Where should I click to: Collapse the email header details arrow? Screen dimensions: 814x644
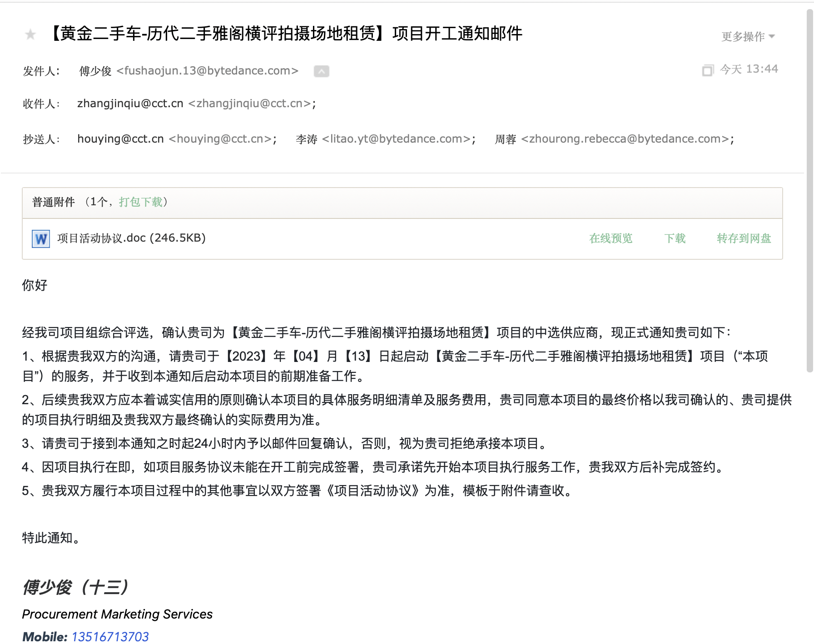tap(321, 71)
